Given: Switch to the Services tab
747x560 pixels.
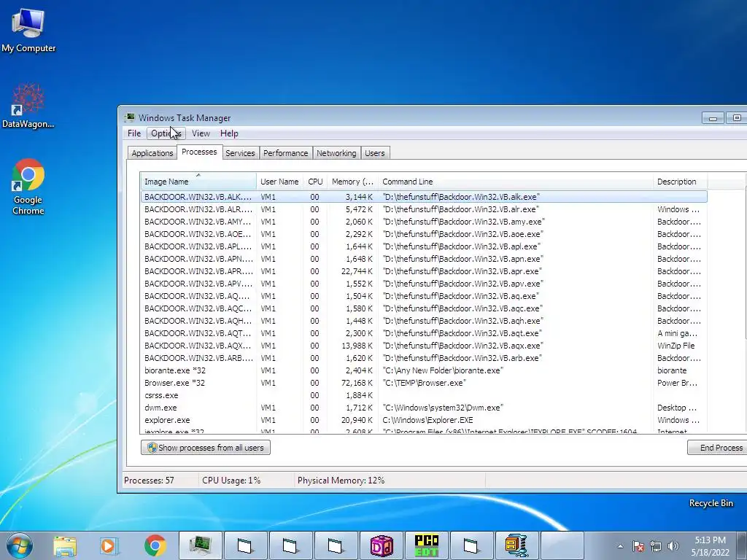Looking at the screenshot, I should point(240,153).
